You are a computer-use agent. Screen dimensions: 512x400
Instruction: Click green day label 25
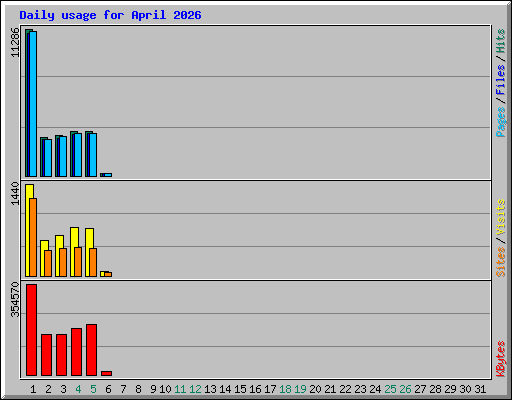[x=390, y=389]
